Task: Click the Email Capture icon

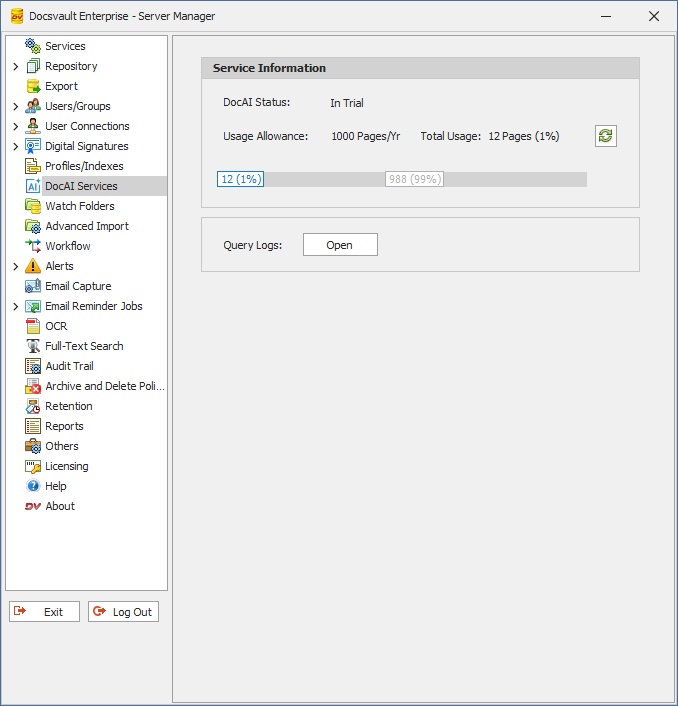Action: (x=32, y=286)
